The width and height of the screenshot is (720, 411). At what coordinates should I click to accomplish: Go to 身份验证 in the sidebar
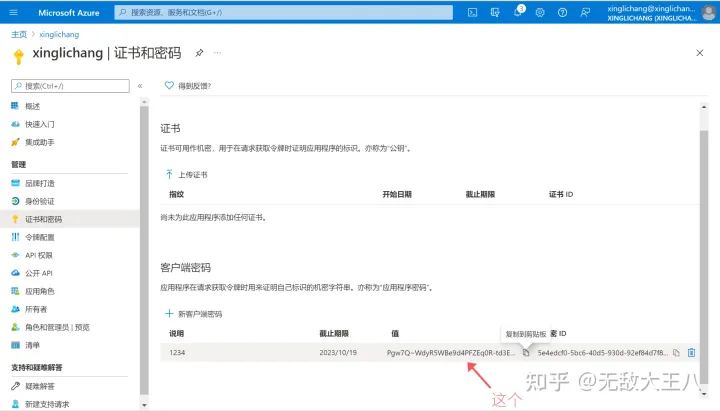[x=40, y=201]
